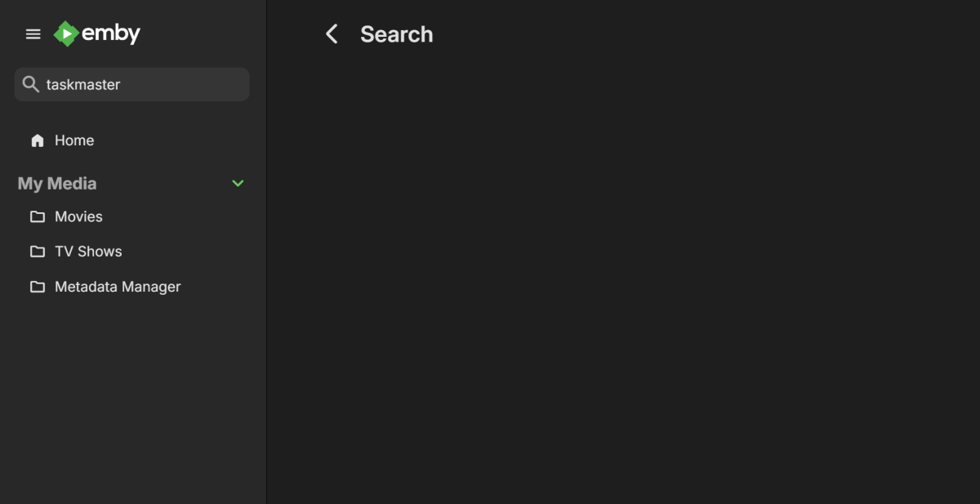Click the green chevron next to My Media
The image size is (980, 504).
click(x=238, y=183)
